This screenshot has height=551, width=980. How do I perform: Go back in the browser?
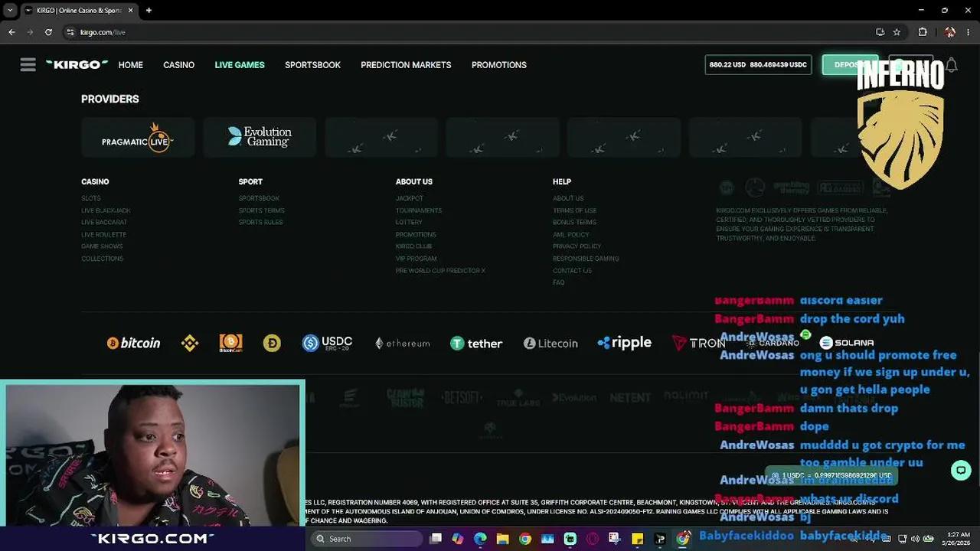tap(11, 32)
